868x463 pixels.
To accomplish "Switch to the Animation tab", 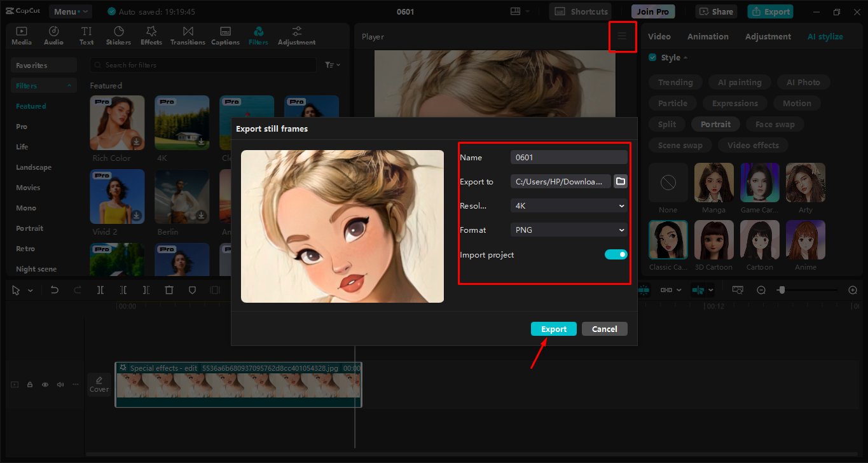I will click(x=708, y=36).
